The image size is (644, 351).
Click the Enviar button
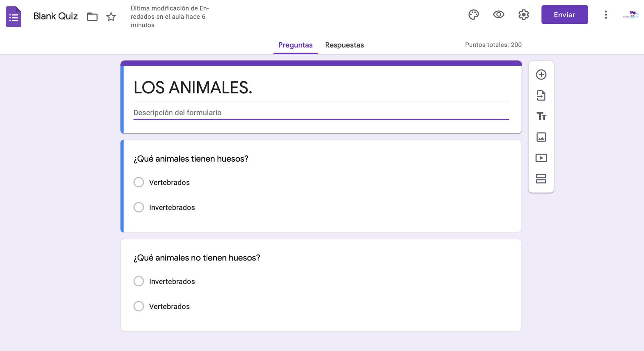click(565, 15)
